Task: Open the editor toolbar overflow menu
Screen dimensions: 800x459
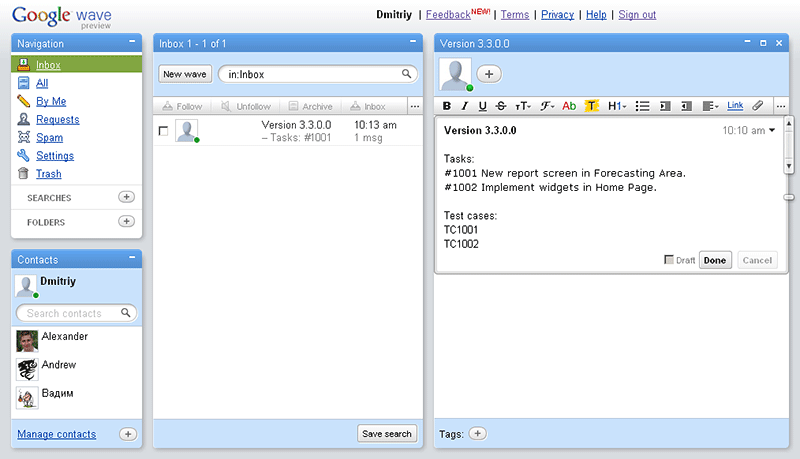Action: [x=781, y=106]
